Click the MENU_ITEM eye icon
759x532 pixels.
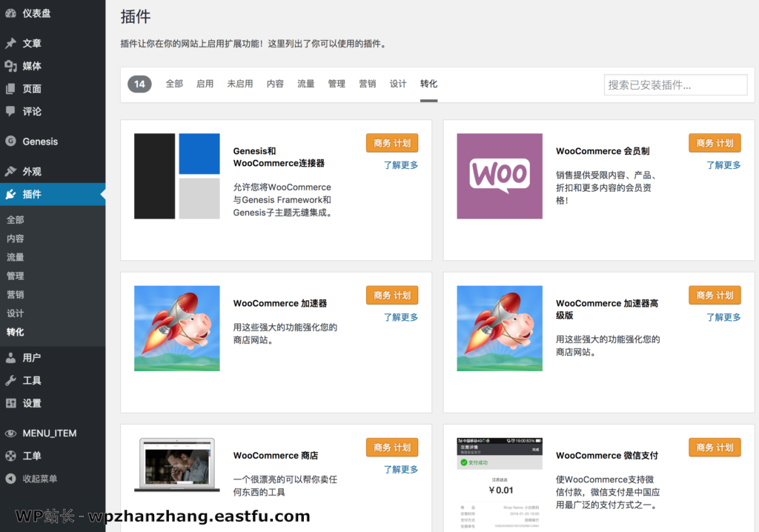[10, 432]
